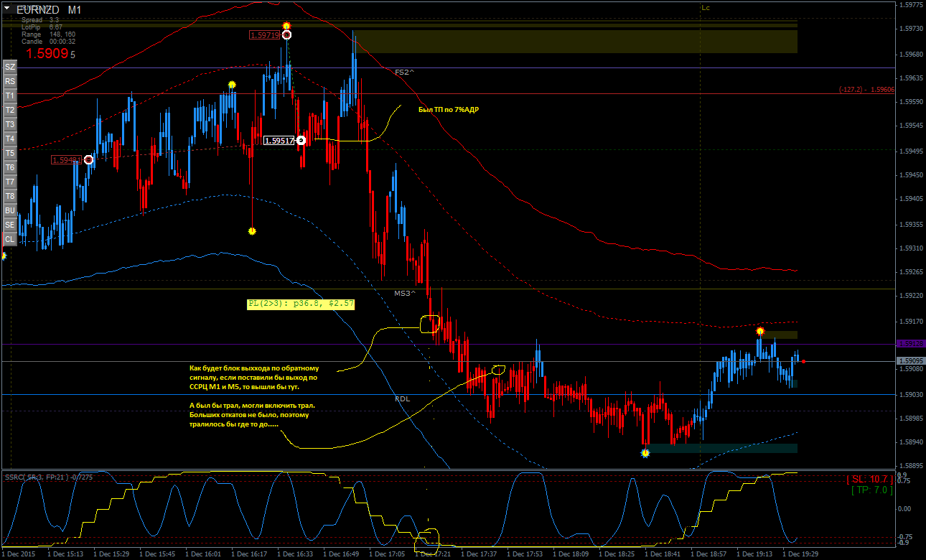Click the SE sell button

click(10, 225)
